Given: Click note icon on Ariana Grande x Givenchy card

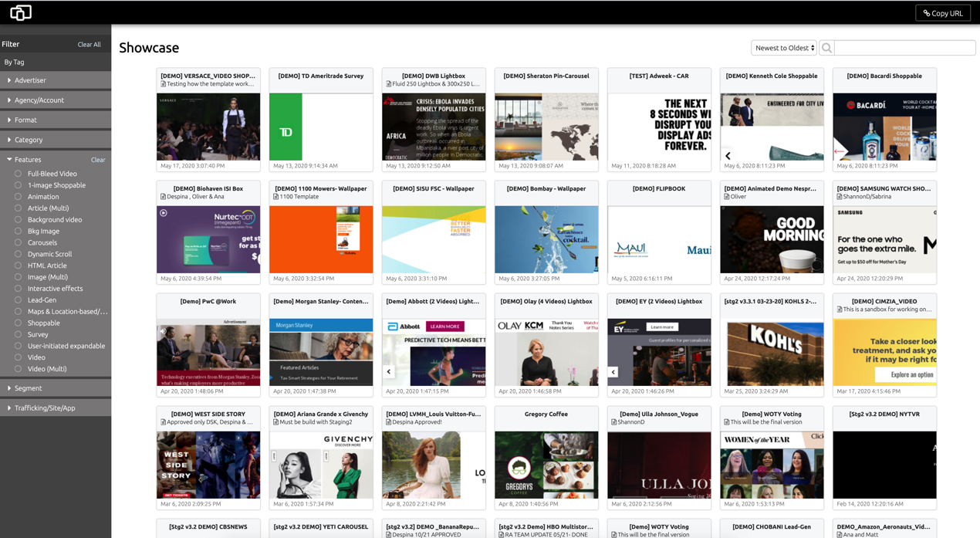Looking at the screenshot, I should (x=275, y=422).
